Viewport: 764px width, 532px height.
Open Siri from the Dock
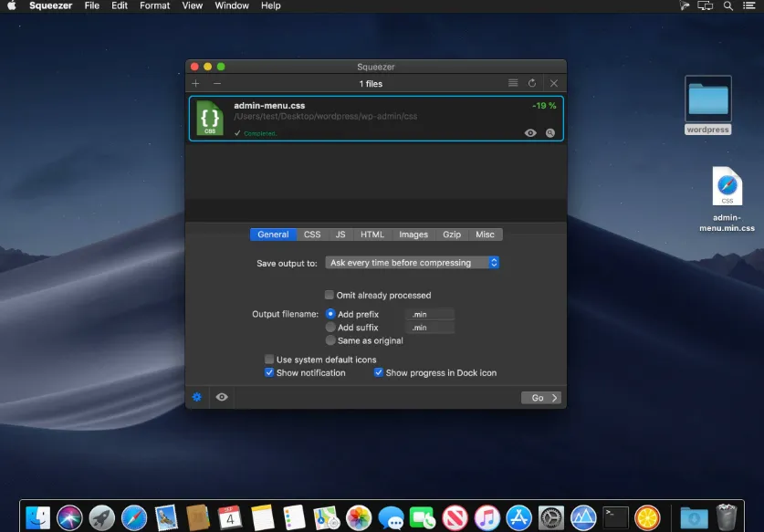(69, 517)
